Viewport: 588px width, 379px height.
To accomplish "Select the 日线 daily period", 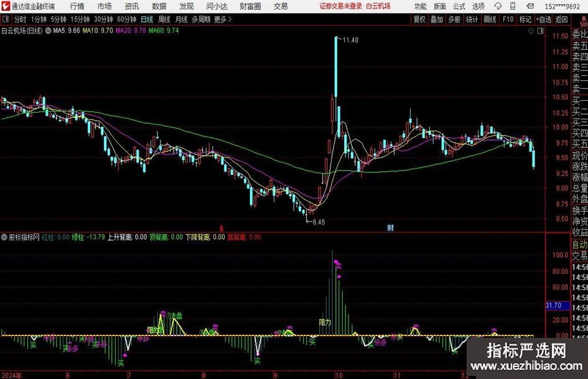I will coord(147,19).
